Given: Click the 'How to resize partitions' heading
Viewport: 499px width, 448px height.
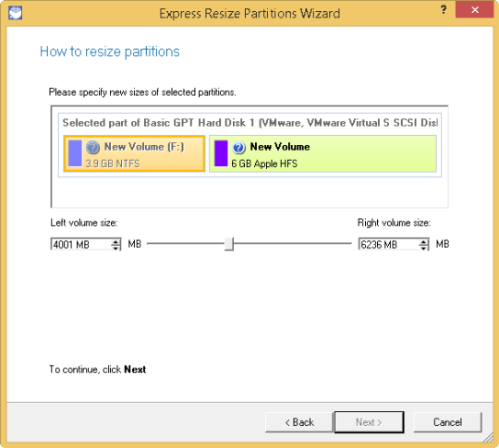Looking at the screenshot, I should click(x=110, y=52).
